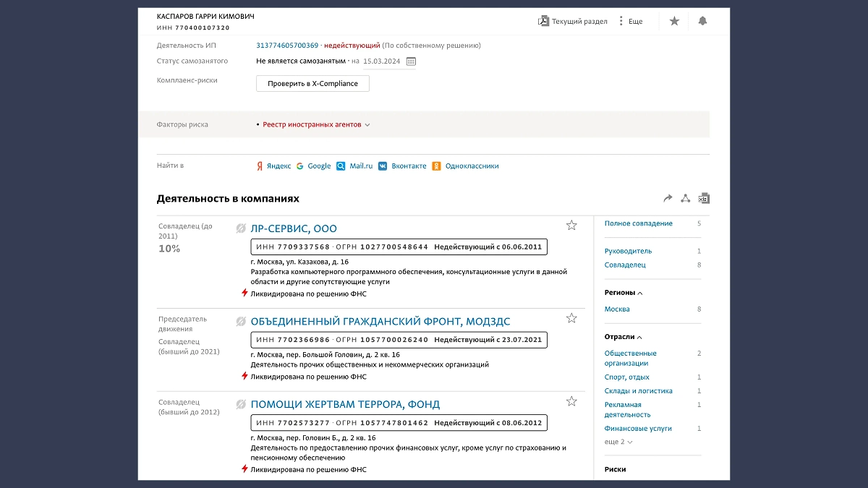
Task: Open the calendar icon next to the date
Action: point(411,61)
